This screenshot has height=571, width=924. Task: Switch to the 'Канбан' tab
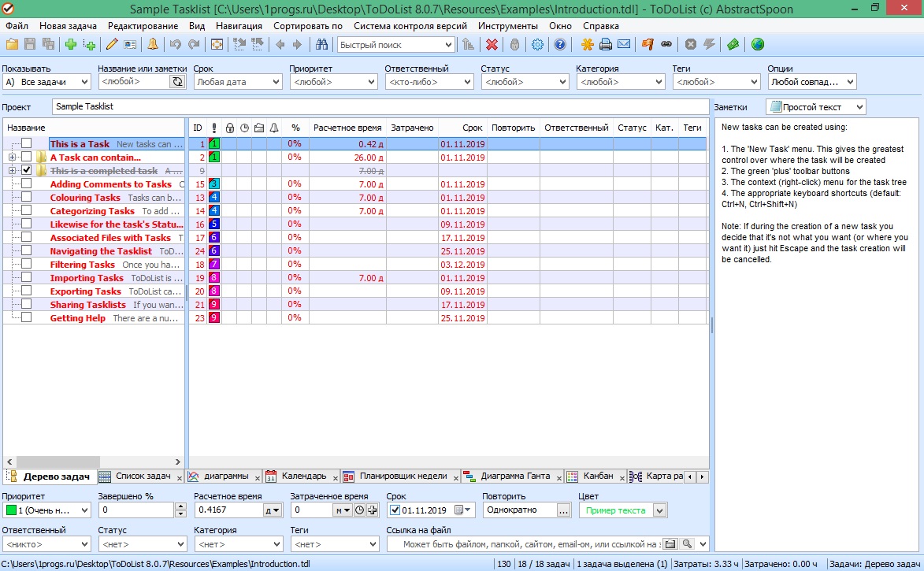pyautogui.click(x=600, y=476)
